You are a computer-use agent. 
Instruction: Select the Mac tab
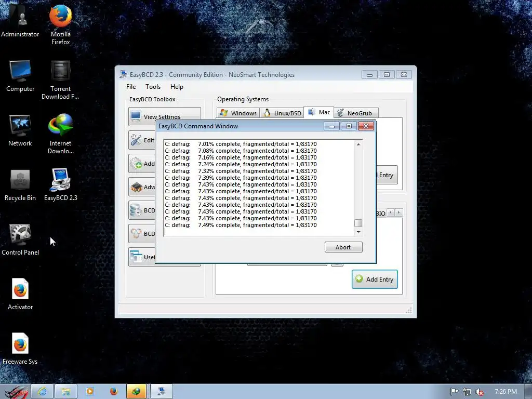coord(319,112)
